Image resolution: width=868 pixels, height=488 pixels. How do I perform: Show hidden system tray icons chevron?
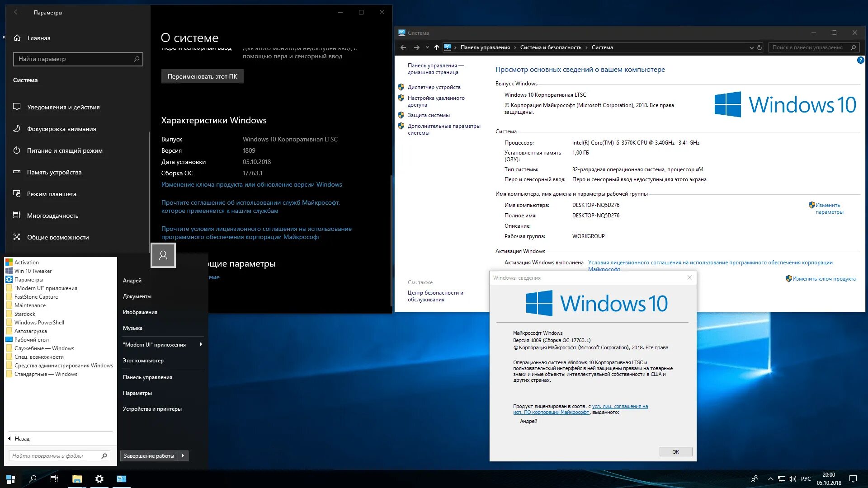click(770, 479)
